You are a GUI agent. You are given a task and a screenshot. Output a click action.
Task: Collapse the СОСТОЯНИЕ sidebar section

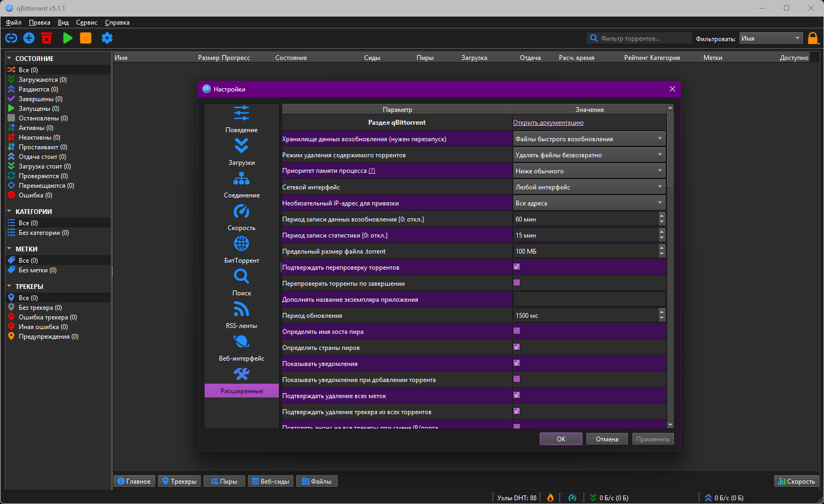pyautogui.click(x=9, y=58)
